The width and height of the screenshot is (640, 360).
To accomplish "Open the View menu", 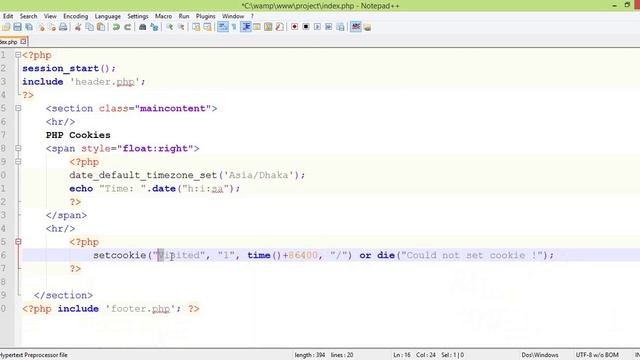I will (50, 16).
